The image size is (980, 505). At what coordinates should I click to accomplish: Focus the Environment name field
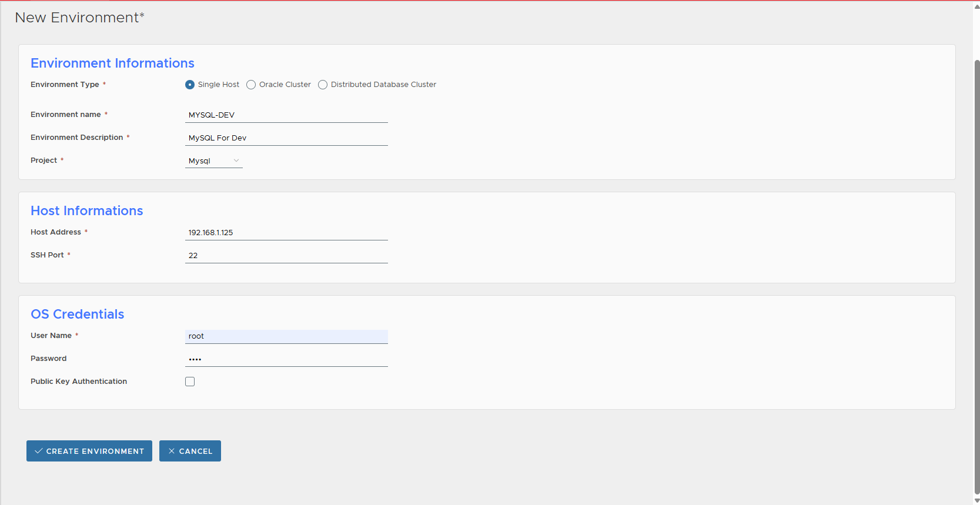pos(286,115)
